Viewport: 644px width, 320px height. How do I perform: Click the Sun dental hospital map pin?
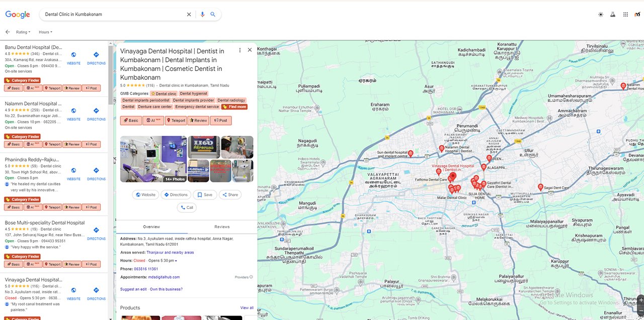[411, 153]
